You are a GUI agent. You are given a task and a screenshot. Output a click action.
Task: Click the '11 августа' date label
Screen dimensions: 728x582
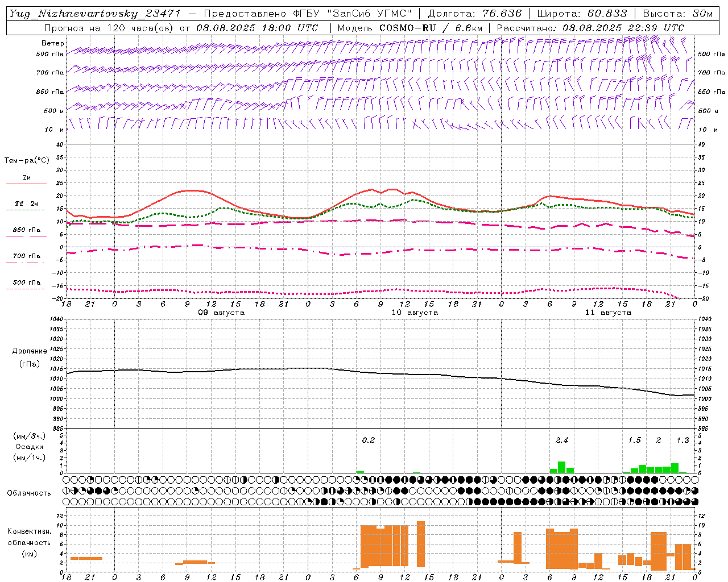608,313
